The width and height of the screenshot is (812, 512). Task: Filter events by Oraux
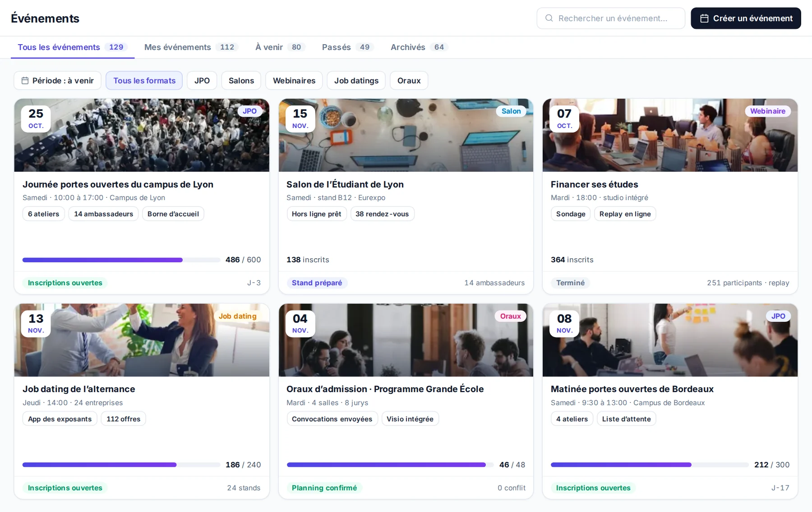pyautogui.click(x=409, y=81)
